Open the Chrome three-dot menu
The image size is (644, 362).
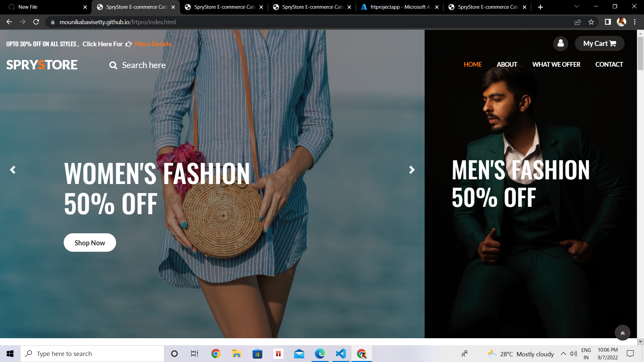[x=635, y=22]
